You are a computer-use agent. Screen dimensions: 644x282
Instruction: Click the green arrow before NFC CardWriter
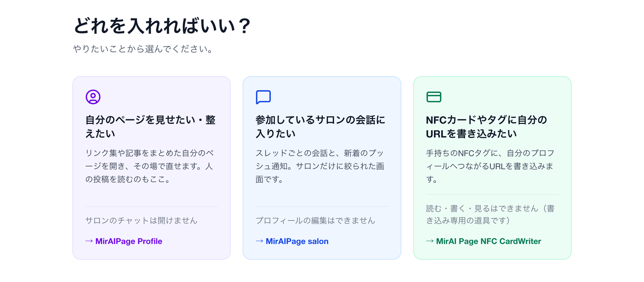click(x=430, y=241)
